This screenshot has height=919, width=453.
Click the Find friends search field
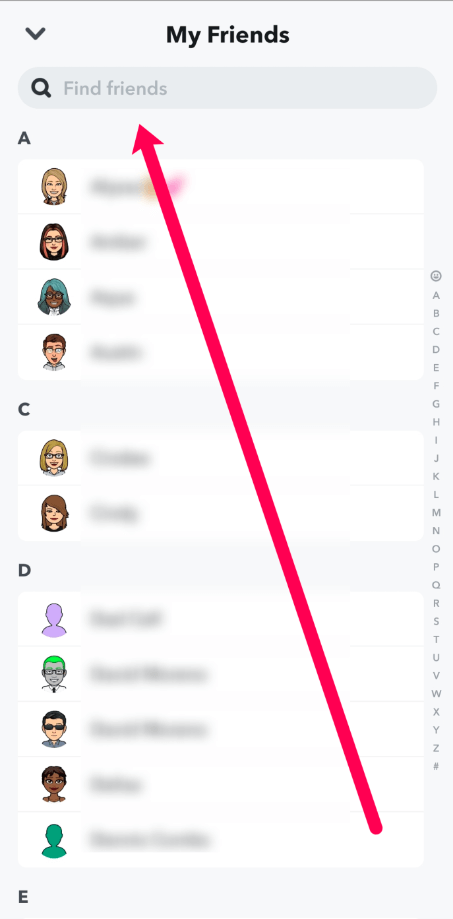227,88
